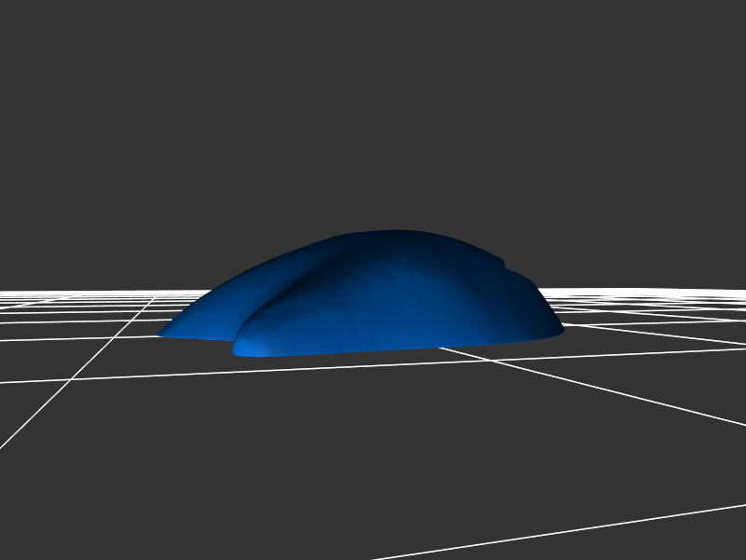Click empty floor area below the mesh
Viewport: 746px width, 560px height.
point(373,447)
